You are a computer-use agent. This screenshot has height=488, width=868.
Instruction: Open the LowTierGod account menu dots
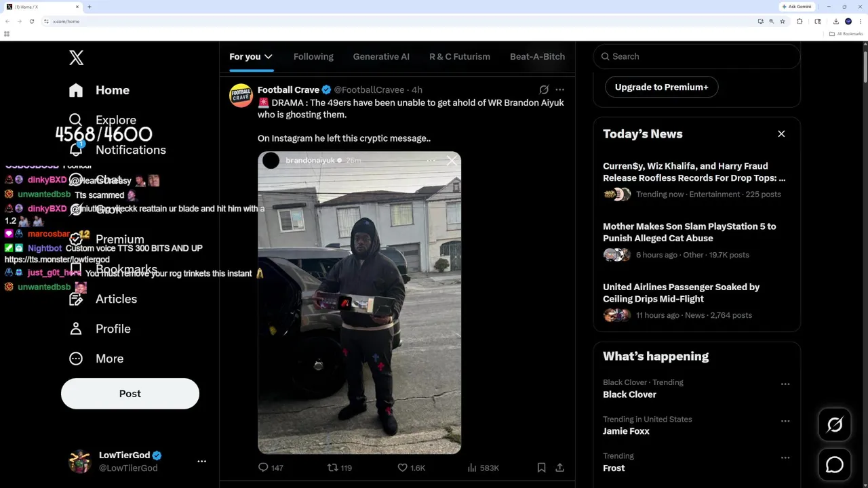click(x=201, y=461)
